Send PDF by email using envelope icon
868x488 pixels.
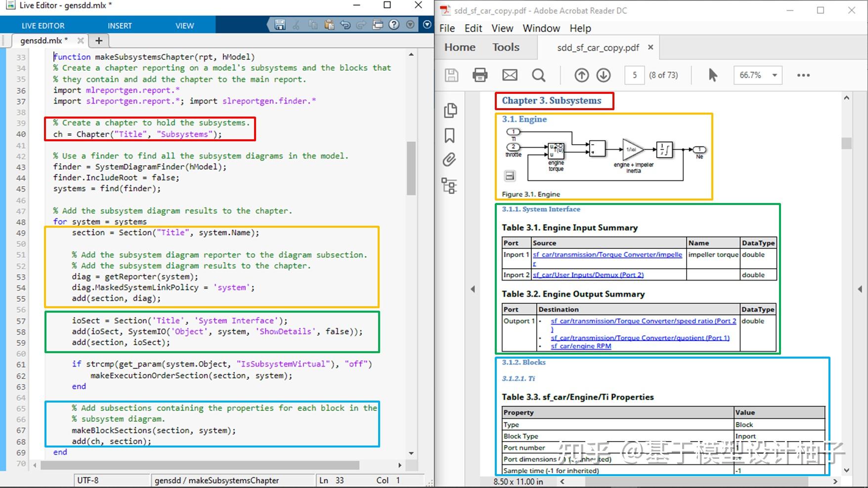click(x=510, y=75)
